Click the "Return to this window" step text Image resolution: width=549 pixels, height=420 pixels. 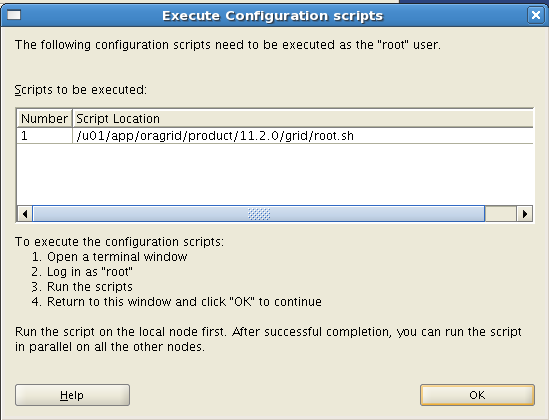pyautogui.click(x=184, y=302)
